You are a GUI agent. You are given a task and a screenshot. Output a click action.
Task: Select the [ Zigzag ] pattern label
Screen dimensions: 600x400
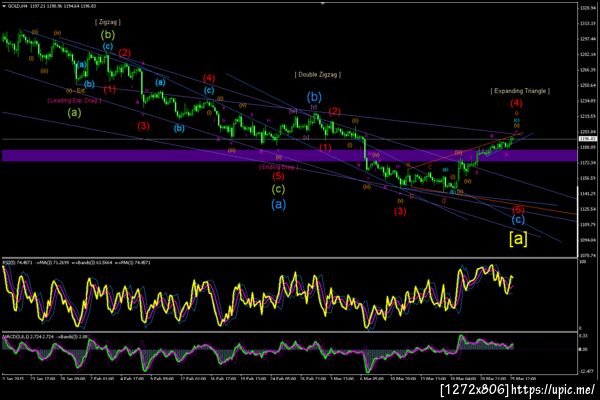tap(108, 22)
